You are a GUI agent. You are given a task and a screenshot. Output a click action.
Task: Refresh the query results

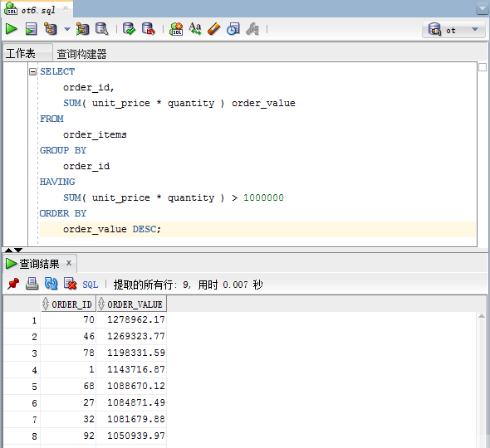tap(51, 284)
